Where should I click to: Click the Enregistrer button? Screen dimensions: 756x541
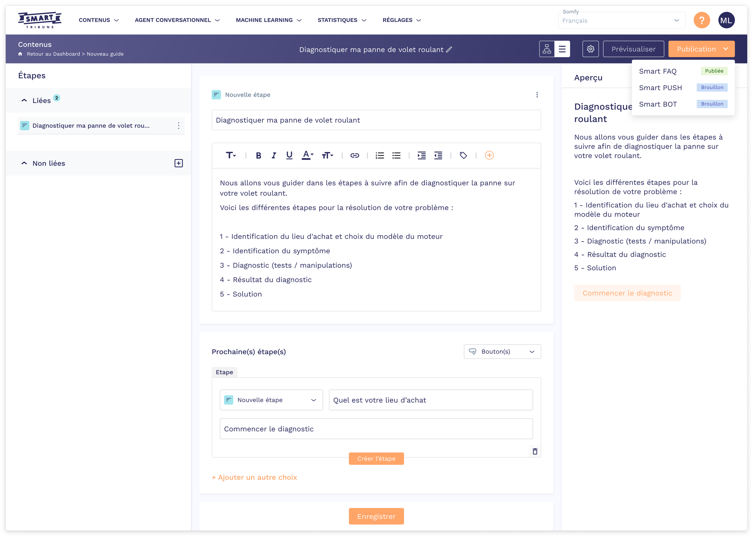pyautogui.click(x=376, y=516)
